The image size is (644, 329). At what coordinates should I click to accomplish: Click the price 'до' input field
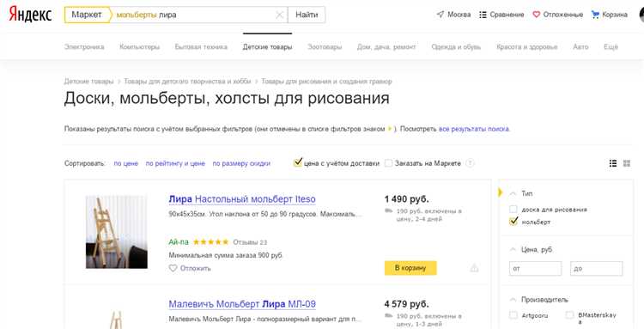tap(597, 268)
